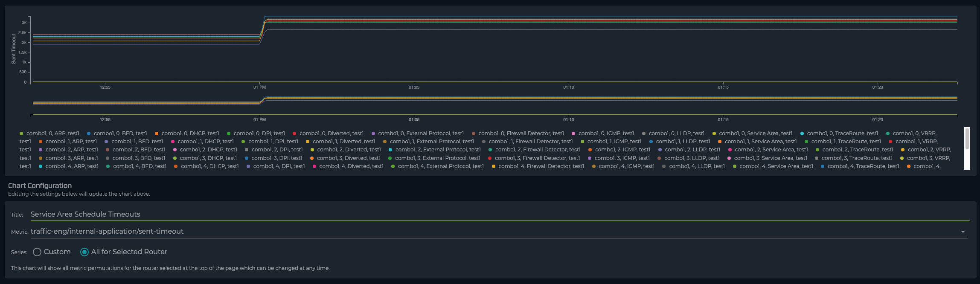980x284 pixels.
Task: Click legend item combo1, 3, DPI, test1
Action: [273, 158]
